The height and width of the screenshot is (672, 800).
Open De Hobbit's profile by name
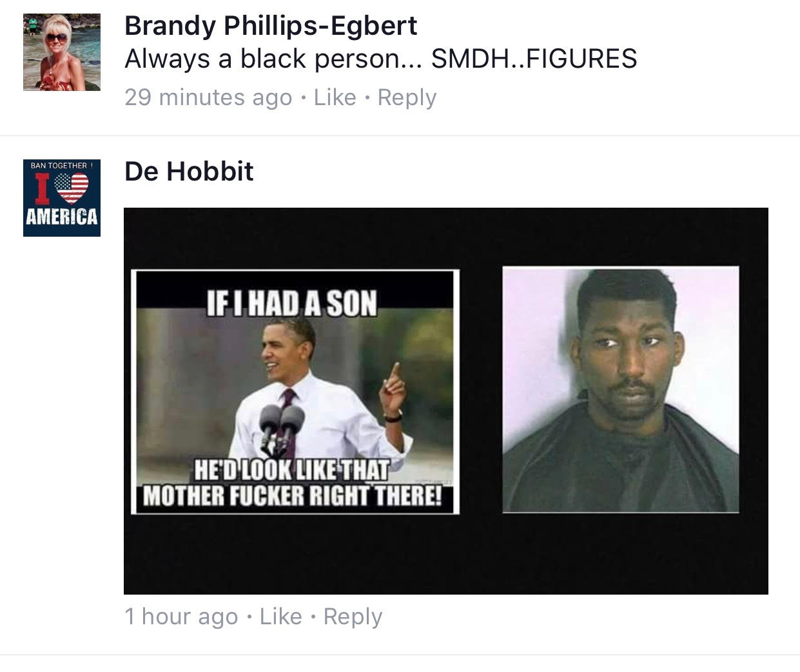tap(189, 171)
